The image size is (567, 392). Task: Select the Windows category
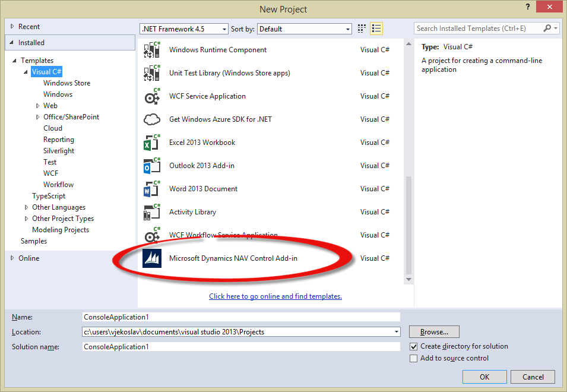click(58, 94)
